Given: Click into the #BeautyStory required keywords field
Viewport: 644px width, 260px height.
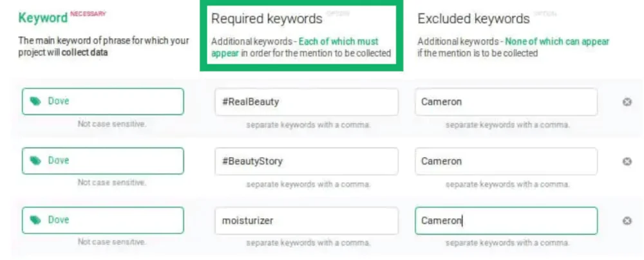Looking at the screenshot, I should click(306, 162).
